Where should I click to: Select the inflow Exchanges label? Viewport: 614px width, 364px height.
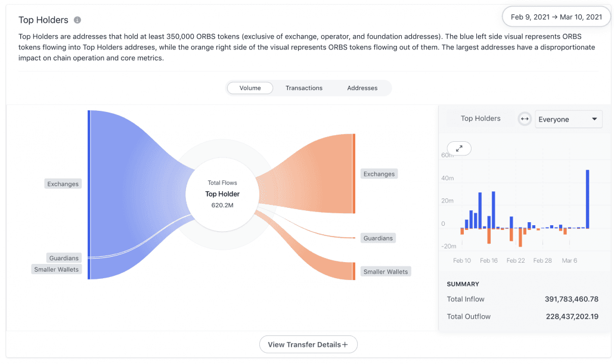pyautogui.click(x=63, y=184)
